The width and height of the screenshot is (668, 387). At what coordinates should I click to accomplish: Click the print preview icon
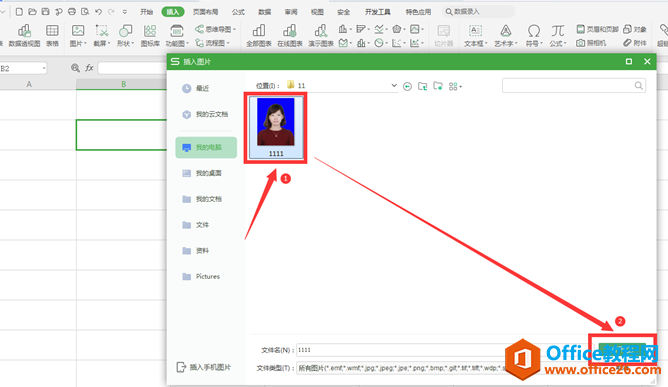(x=85, y=12)
